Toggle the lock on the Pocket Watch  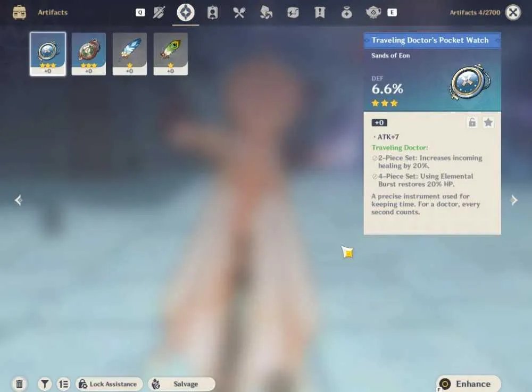[472, 122]
